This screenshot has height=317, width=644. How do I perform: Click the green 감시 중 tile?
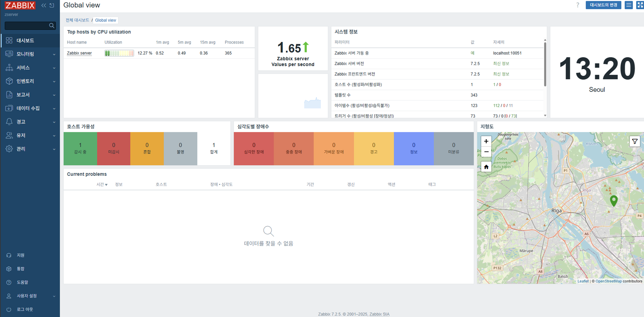pyautogui.click(x=80, y=149)
